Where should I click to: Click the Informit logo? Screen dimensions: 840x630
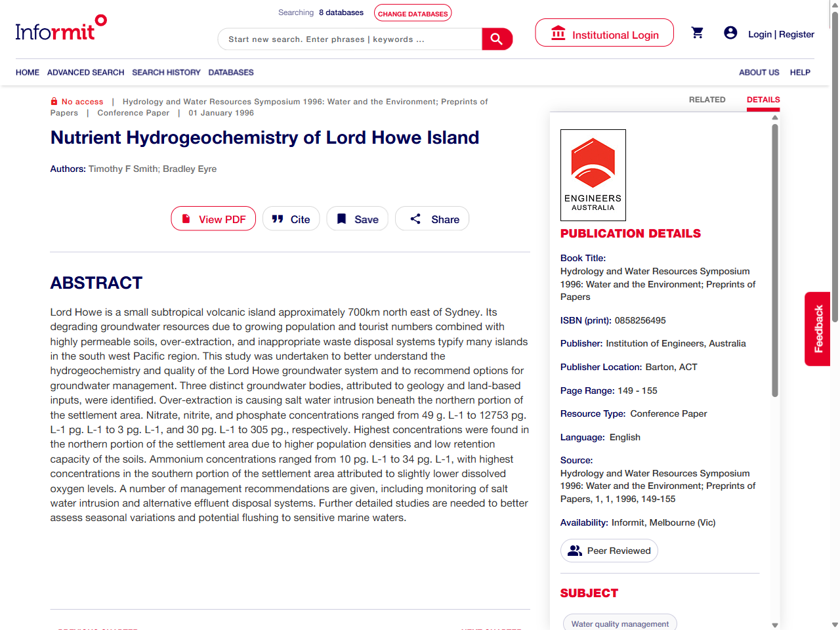(x=61, y=28)
